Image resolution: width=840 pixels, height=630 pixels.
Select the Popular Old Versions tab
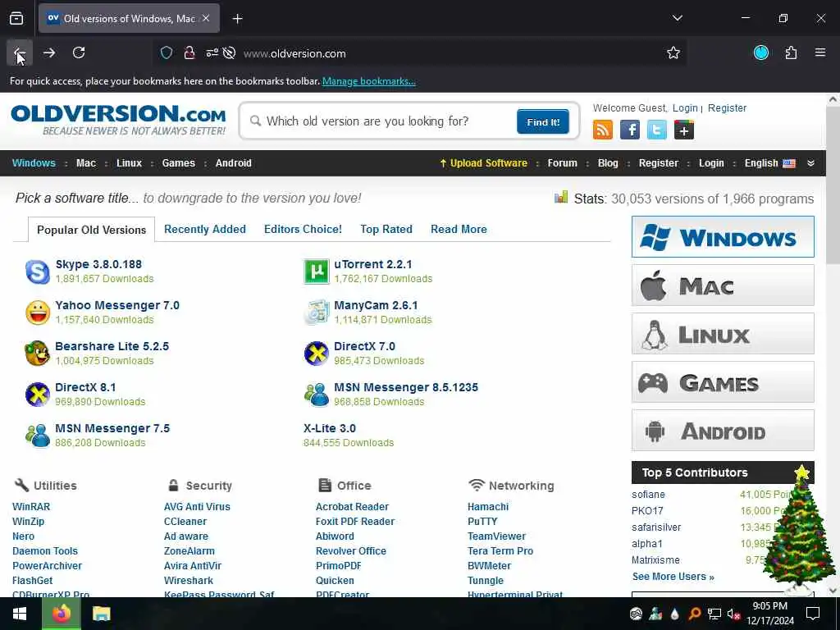(91, 230)
